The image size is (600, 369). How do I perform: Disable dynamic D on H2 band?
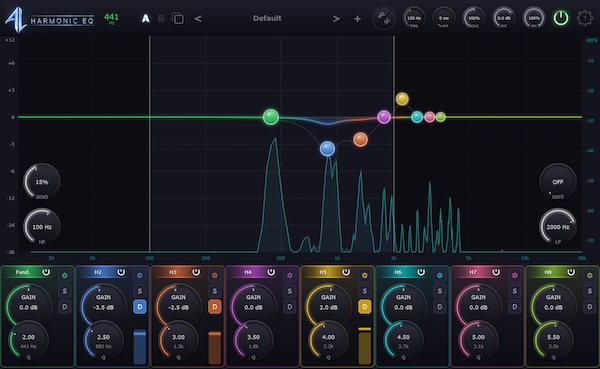[140, 307]
